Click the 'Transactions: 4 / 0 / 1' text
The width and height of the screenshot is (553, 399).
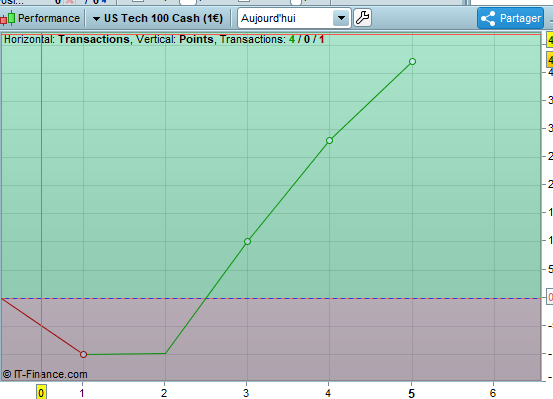(x=272, y=39)
